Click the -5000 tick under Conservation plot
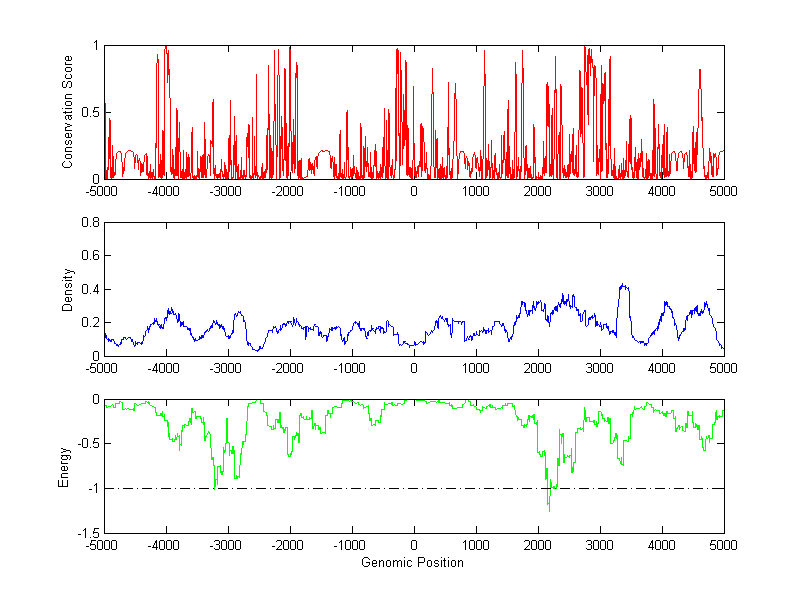The image size is (800, 599). click(x=104, y=191)
